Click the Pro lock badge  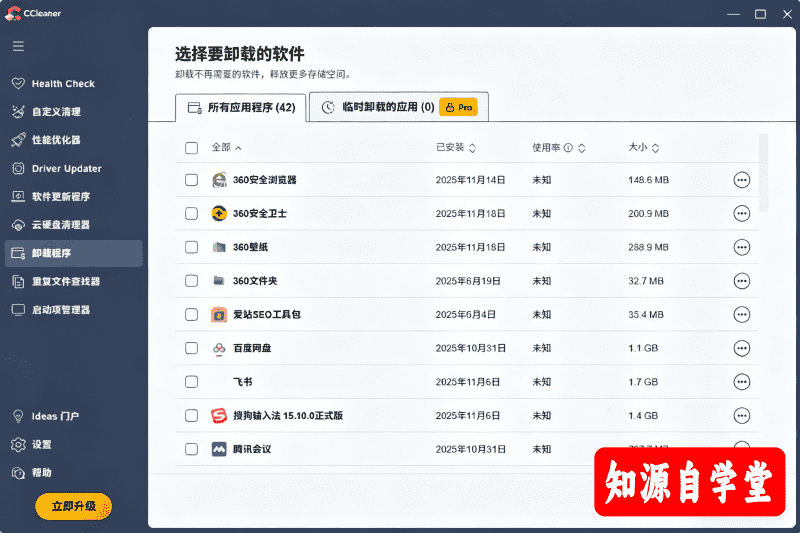coord(458,107)
